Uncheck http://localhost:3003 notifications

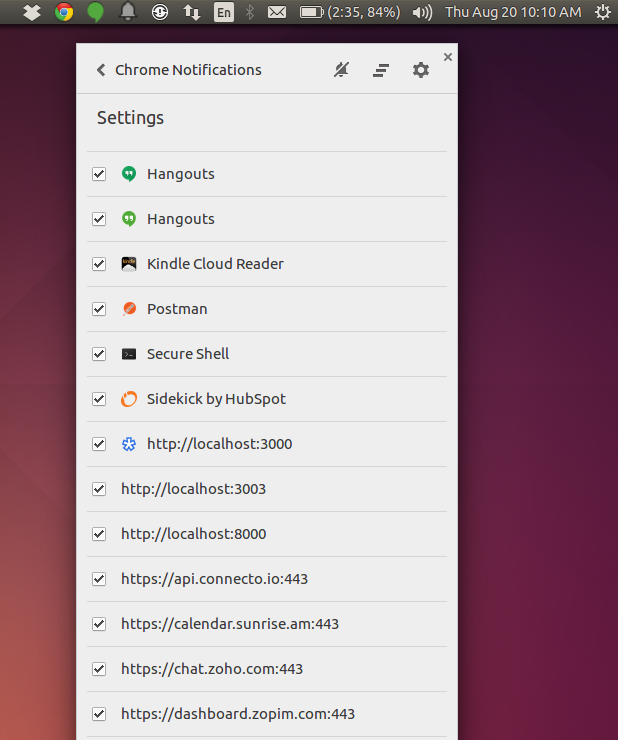99,489
